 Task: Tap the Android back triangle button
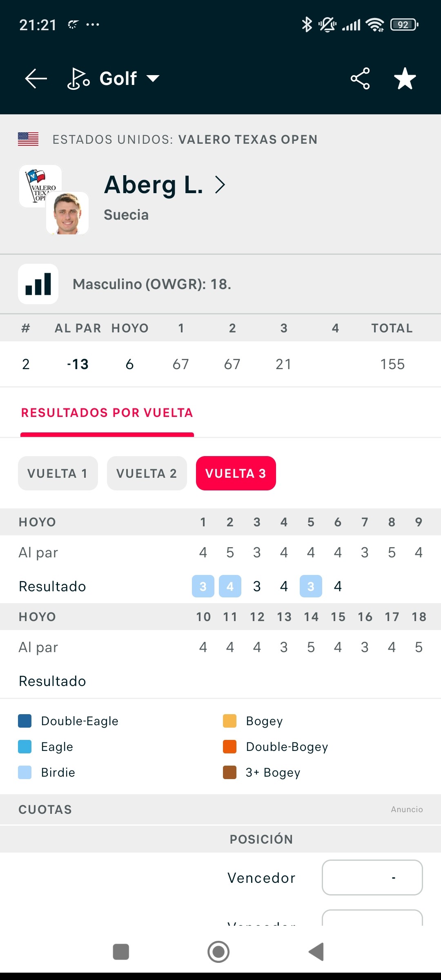point(316,952)
